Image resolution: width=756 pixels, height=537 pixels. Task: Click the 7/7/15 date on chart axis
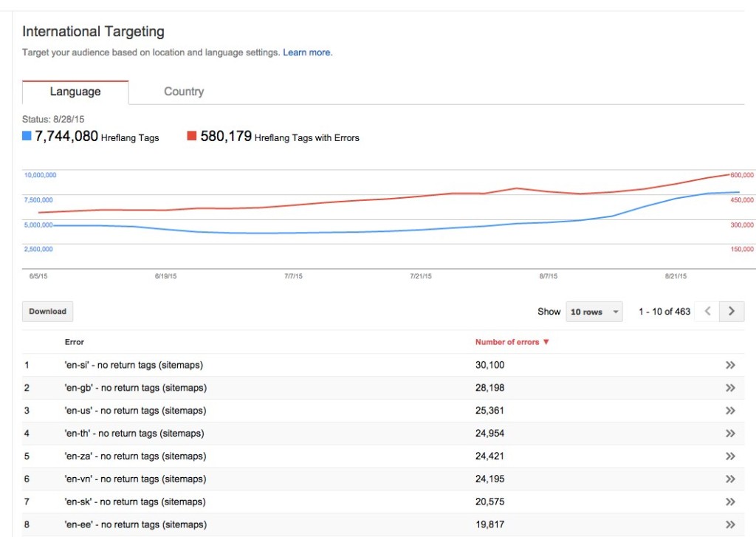click(293, 276)
